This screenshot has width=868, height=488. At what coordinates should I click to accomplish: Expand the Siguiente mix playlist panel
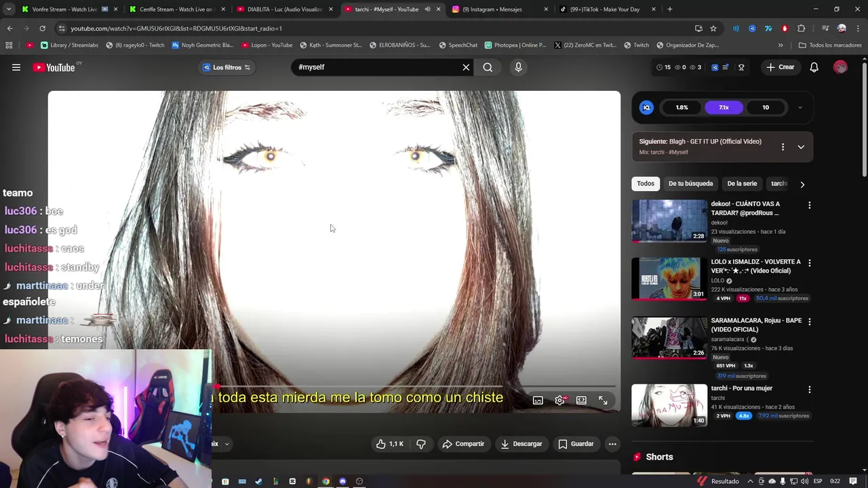pyautogui.click(x=801, y=147)
